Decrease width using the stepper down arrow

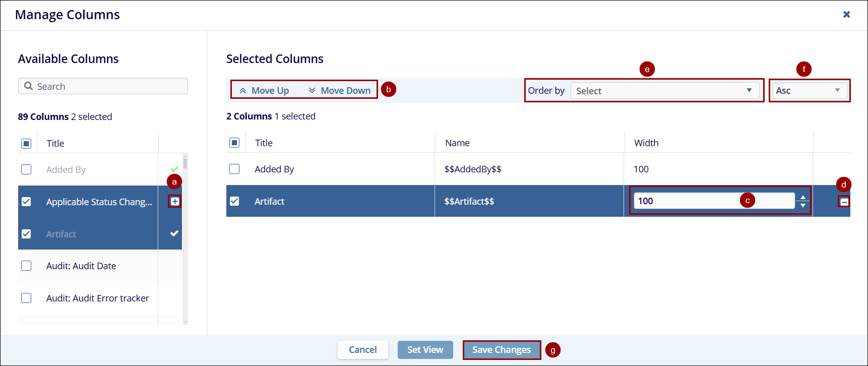[x=803, y=205]
